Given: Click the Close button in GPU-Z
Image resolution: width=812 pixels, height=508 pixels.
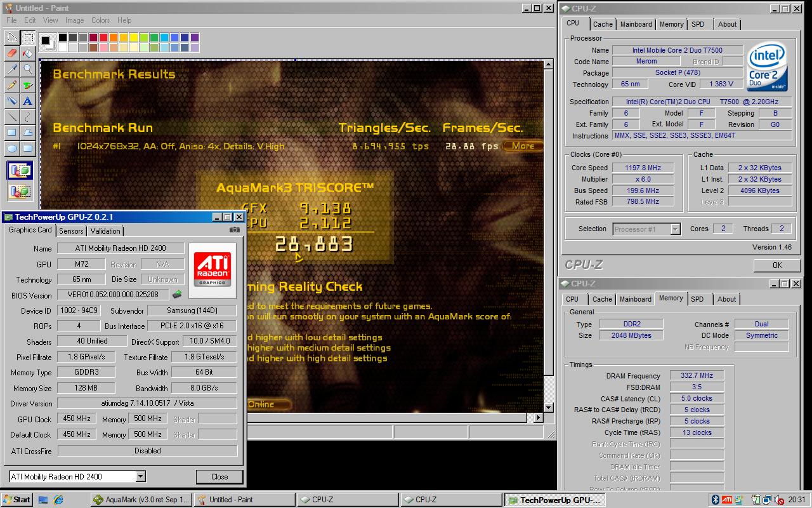Looking at the screenshot, I should [x=219, y=477].
